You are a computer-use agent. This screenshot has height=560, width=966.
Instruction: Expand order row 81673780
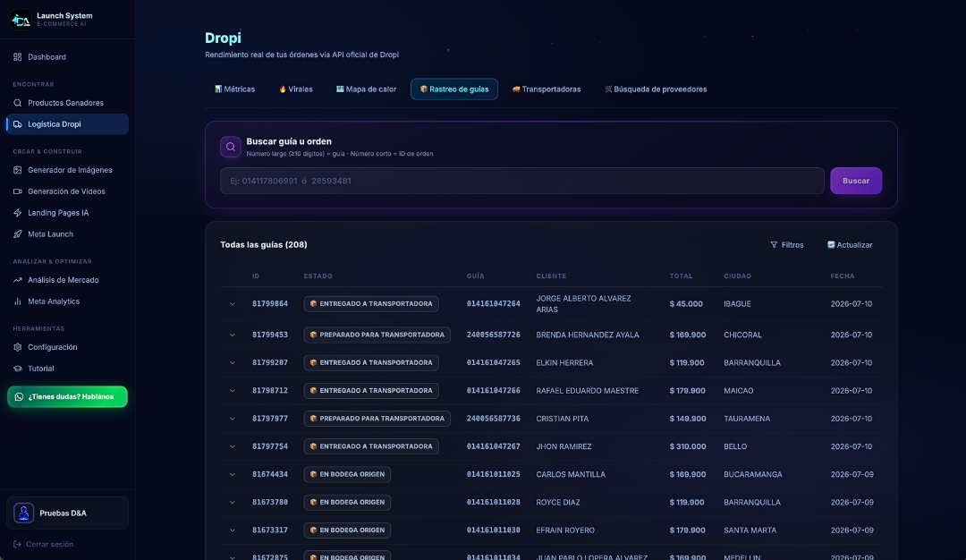(x=233, y=502)
